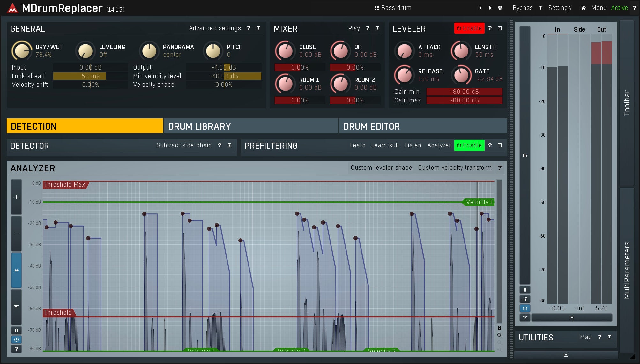Open help for the Mixer panel
The width and height of the screenshot is (640, 364).
[368, 28]
